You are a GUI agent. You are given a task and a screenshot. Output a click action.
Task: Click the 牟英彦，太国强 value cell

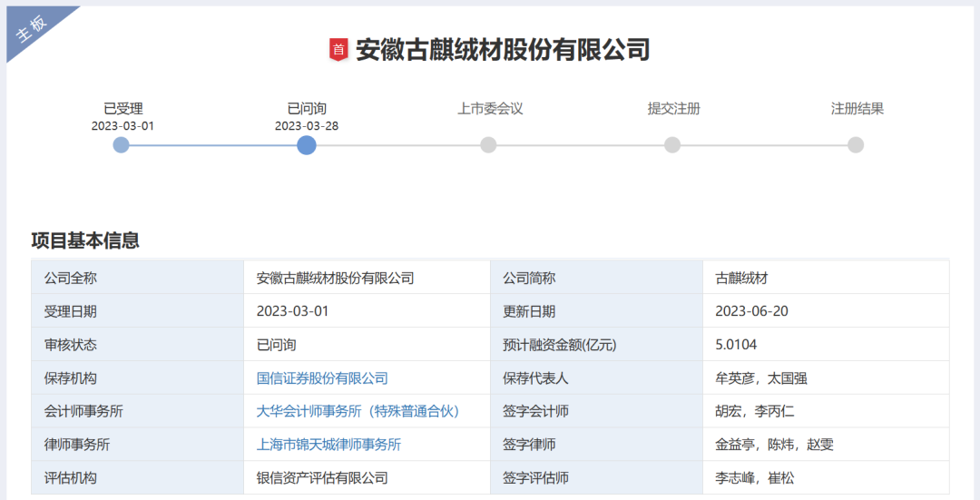point(827,378)
